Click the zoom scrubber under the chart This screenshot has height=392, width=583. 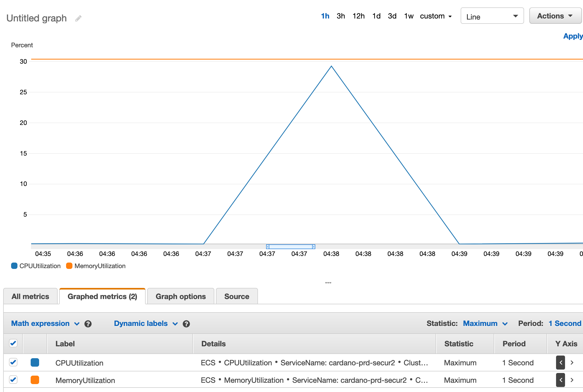(x=291, y=246)
